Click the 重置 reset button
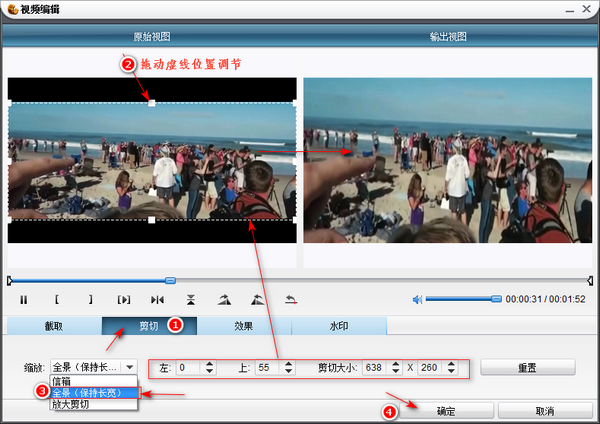The width and height of the screenshot is (600, 424). pyautogui.click(x=528, y=367)
